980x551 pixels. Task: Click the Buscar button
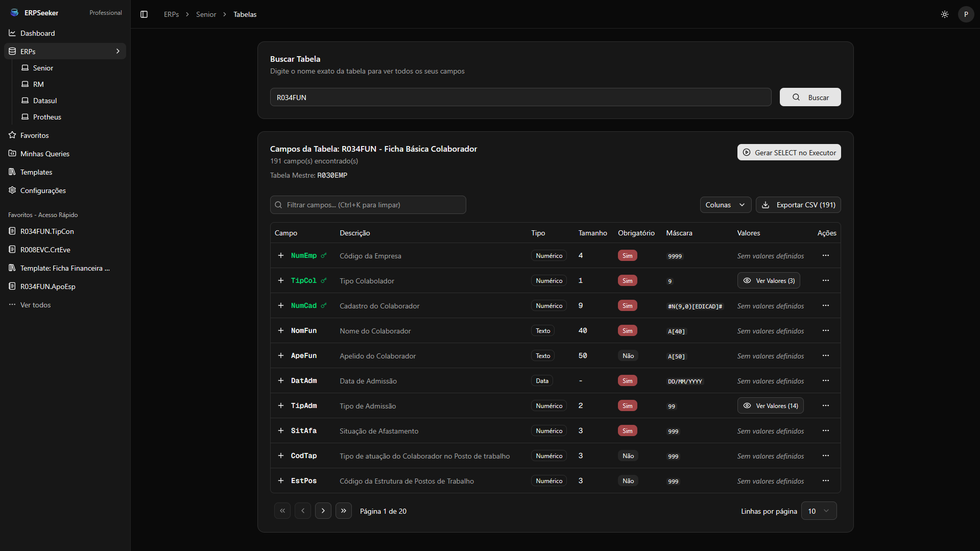[x=810, y=97]
